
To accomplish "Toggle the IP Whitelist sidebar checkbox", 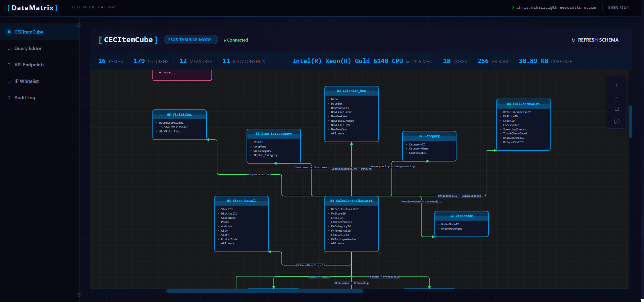I will 9,81.
